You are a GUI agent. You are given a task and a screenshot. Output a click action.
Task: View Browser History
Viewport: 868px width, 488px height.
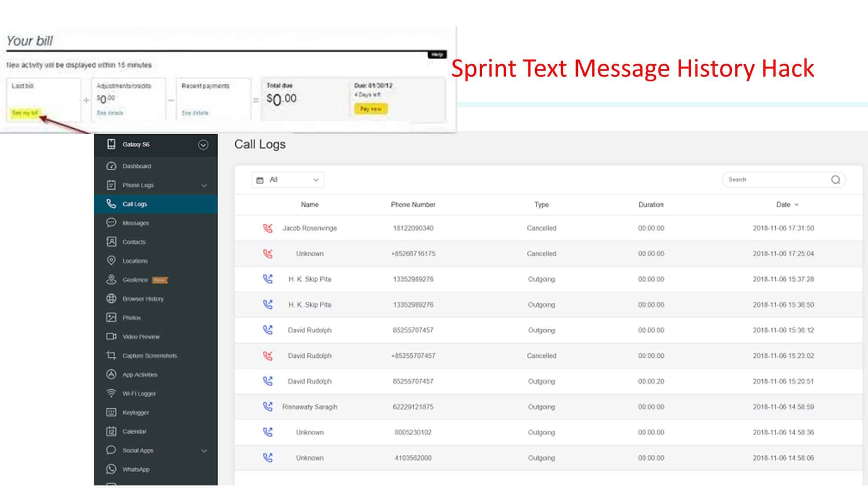pos(142,299)
